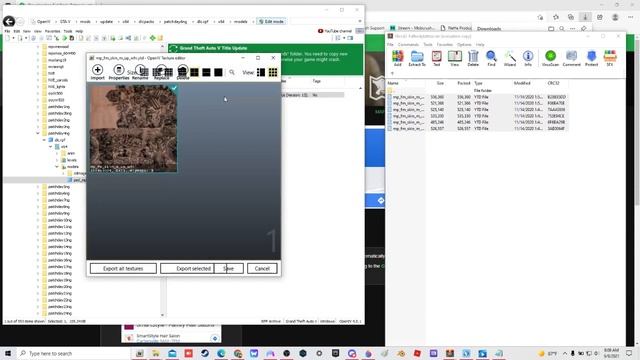The height and width of the screenshot is (360, 640).
Task: Open the WinRAR File menu
Action: (x=390, y=44)
